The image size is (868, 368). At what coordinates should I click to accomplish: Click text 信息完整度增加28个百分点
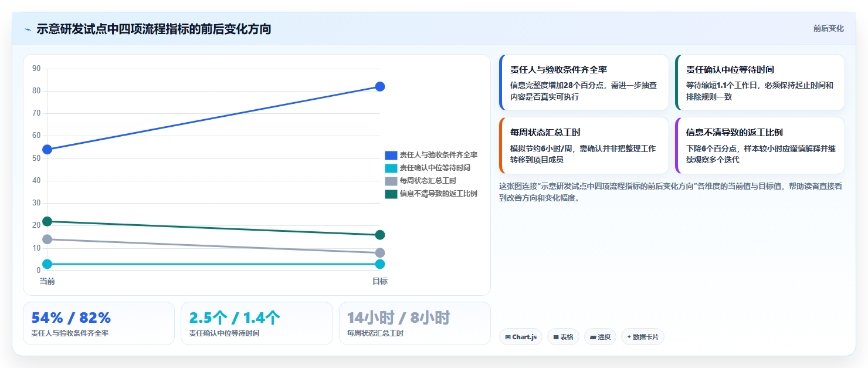point(557,85)
